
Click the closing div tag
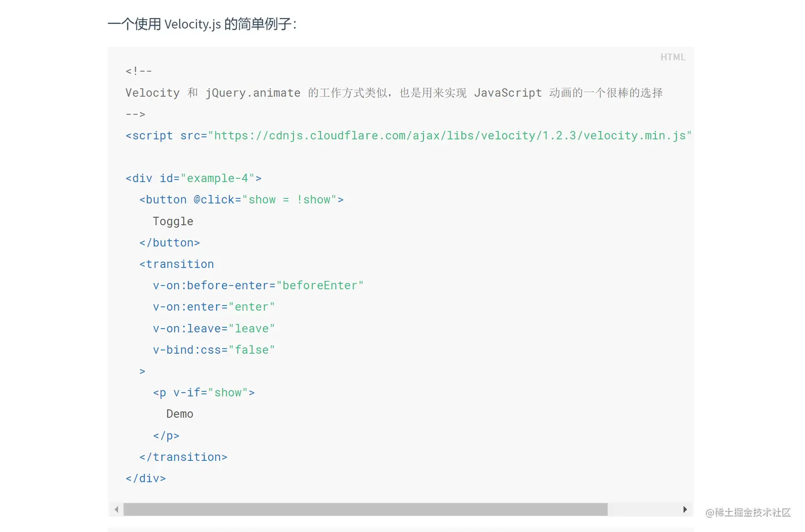click(x=145, y=478)
